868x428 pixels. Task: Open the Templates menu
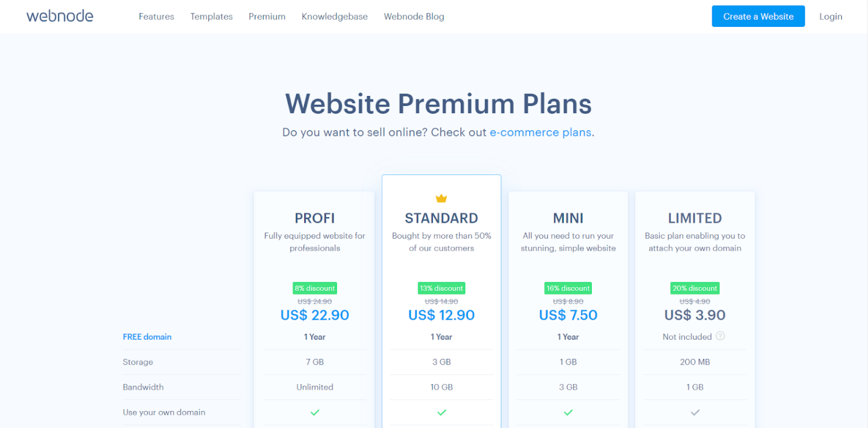211,16
